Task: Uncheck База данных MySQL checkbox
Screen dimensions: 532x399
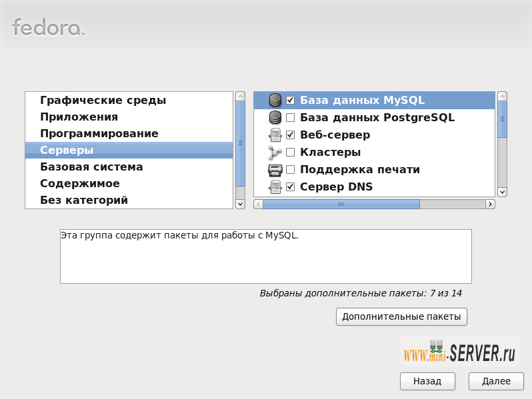Action: click(x=291, y=101)
